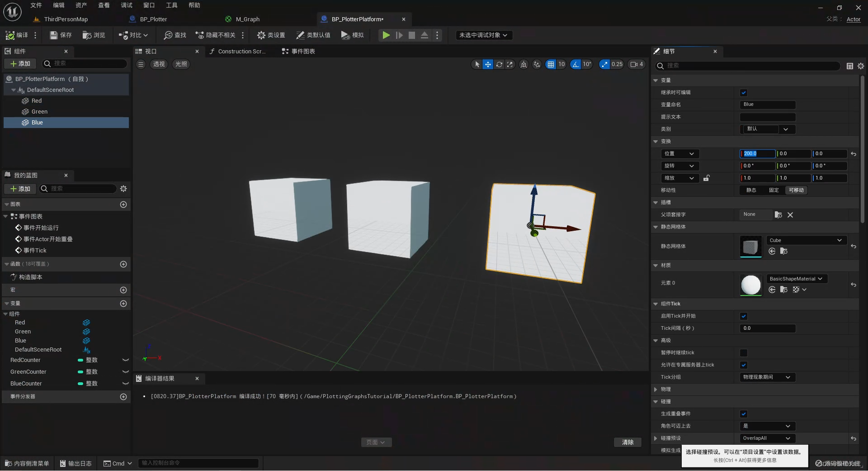The image size is (868, 471).
Task: Open BasicShapeMaterial dropdown
Action: 797,279
